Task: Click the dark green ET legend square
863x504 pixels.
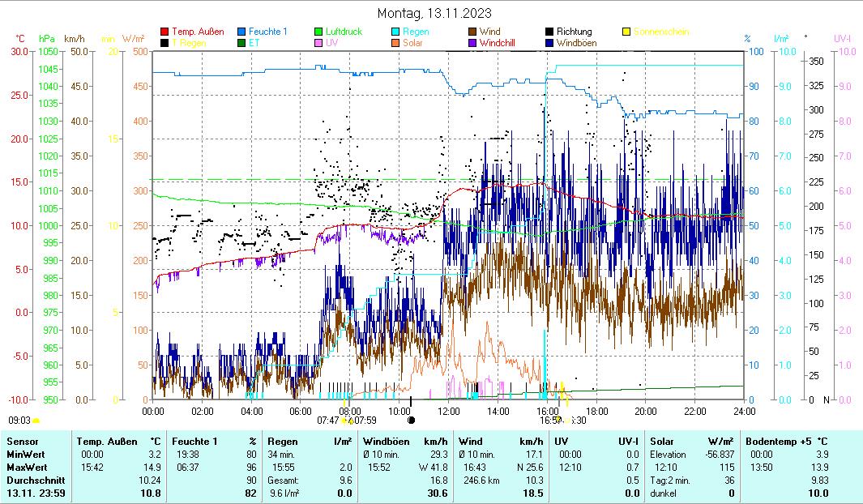Action: (241, 43)
